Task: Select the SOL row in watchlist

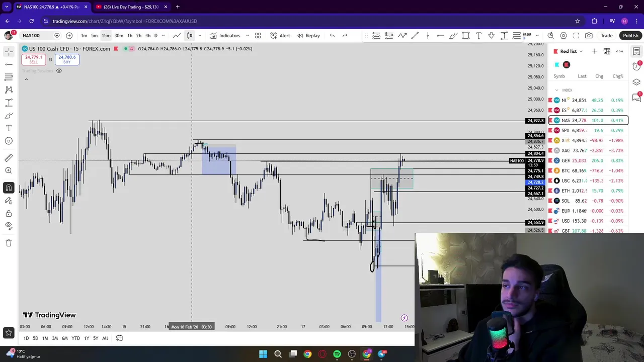Action: (588, 201)
